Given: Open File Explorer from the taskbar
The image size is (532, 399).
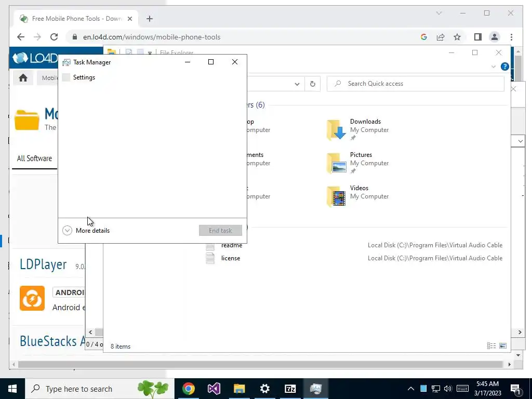Looking at the screenshot, I should (x=239, y=389).
